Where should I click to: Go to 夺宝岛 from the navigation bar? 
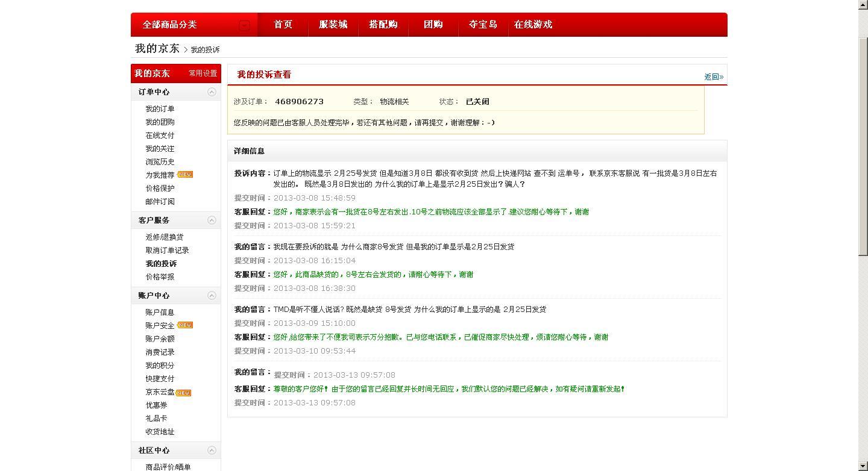[483, 25]
